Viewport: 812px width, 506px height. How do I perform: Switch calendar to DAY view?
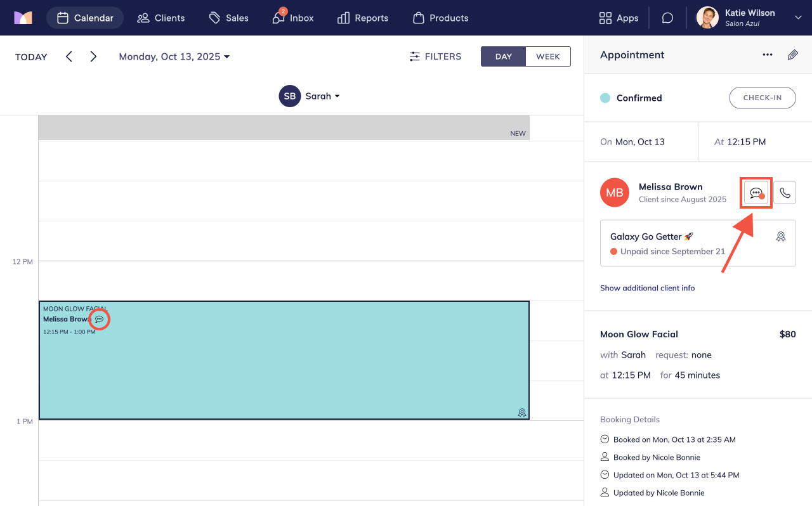click(504, 56)
